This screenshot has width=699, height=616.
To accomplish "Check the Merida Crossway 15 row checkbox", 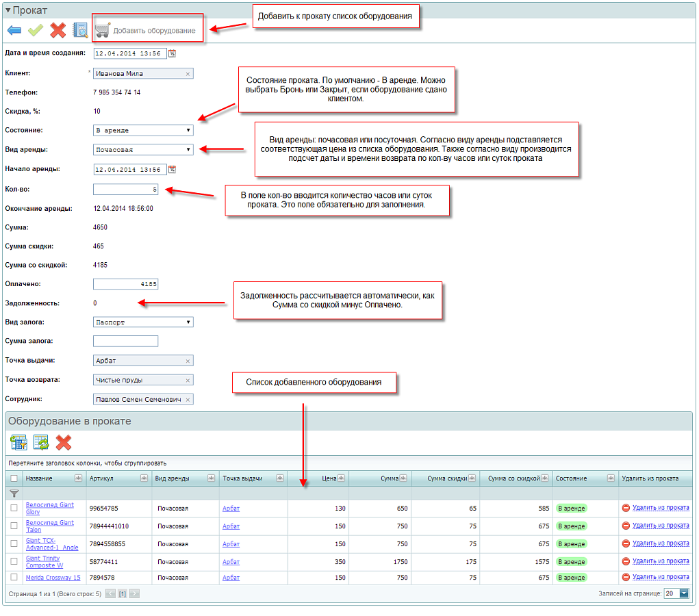I will pos(14,577).
